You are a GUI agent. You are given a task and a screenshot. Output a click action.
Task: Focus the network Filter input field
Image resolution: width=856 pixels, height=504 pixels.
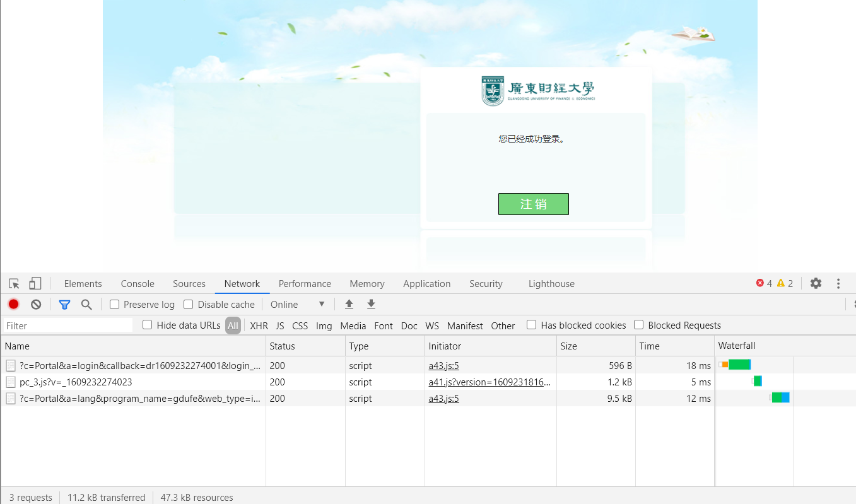67,325
